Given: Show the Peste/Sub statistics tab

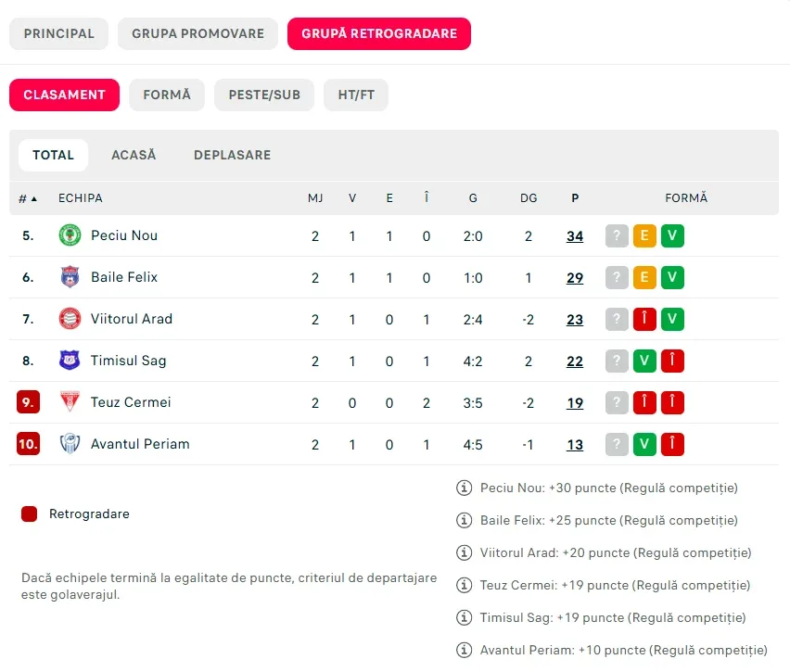Looking at the screenshot, I should click(x=264, y=95).
